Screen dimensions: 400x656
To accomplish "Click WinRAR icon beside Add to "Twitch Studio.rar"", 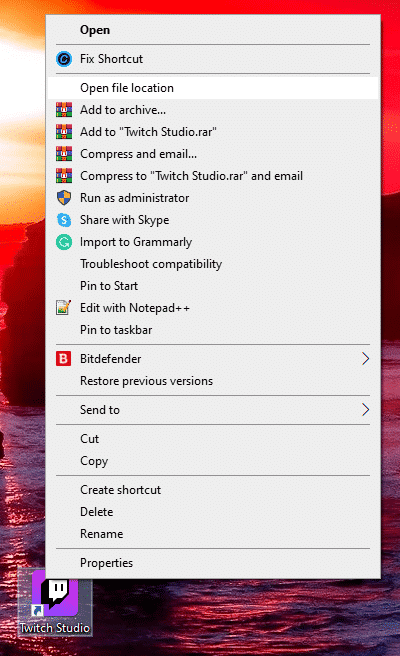I will pyautogui.click(x=64, y=132).
